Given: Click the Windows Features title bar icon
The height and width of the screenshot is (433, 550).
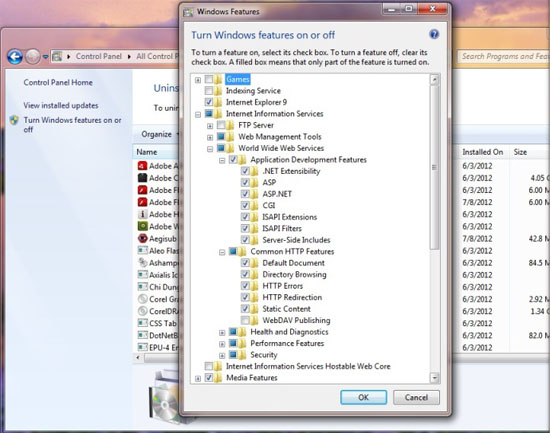Looking at the screenshot, I should pos(188,12).
